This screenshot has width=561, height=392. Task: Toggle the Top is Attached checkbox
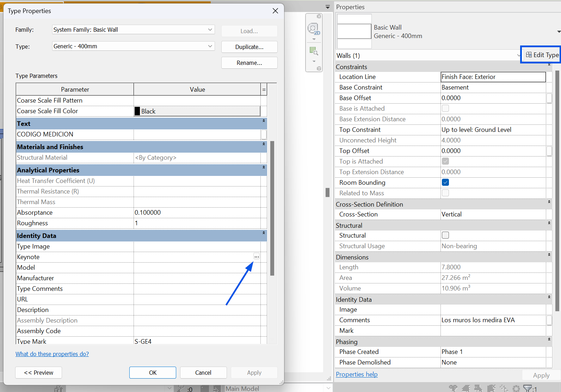[445, 161]
